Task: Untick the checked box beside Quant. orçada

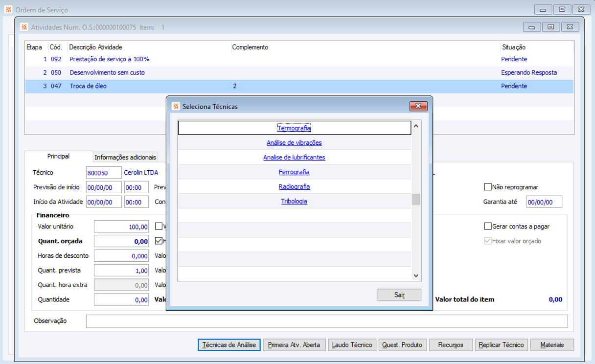Action: [159, 241]
